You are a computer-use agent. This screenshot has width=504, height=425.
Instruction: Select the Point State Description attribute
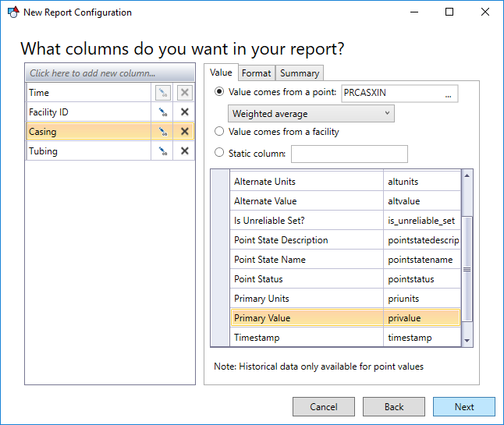tap(307, 240)
